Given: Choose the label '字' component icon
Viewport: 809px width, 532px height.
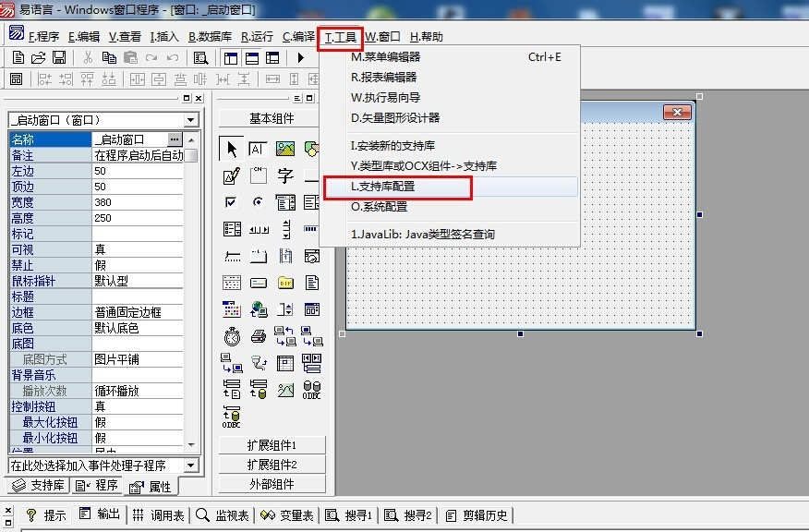Looking at the screenshot, I should (284, 175).
